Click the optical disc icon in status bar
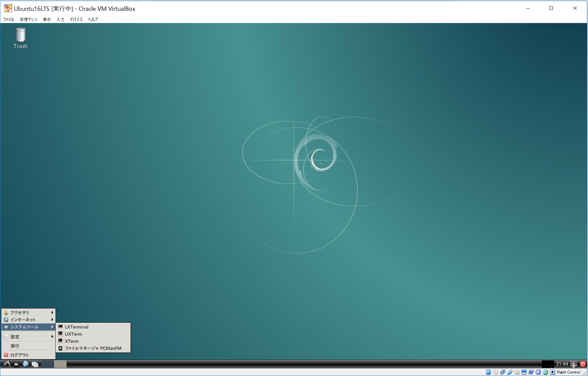 (x=495, y=372)
